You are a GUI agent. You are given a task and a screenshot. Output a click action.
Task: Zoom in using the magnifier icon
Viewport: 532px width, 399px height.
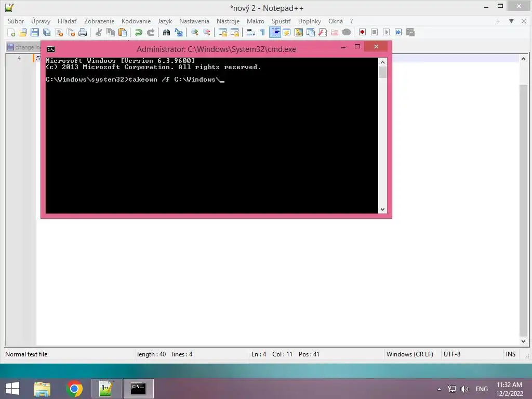pos(194,32)
